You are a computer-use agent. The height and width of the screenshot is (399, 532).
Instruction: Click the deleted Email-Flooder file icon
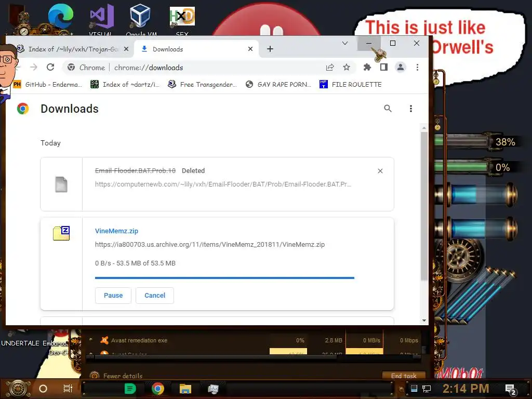(x=61, y=184)
